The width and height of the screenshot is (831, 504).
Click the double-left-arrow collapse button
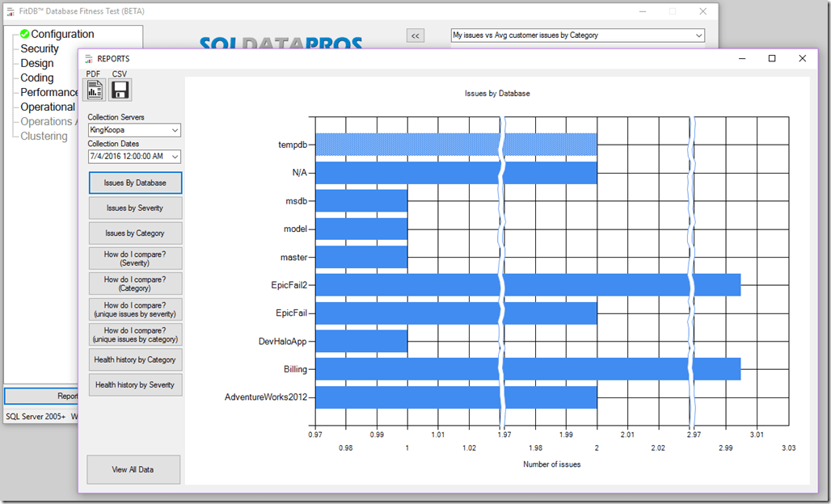pos(415,36)
